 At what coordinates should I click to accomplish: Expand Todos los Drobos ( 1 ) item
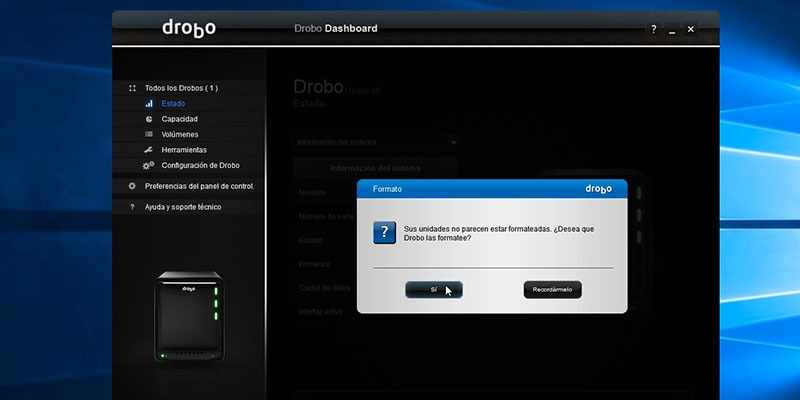coord(181,88)
